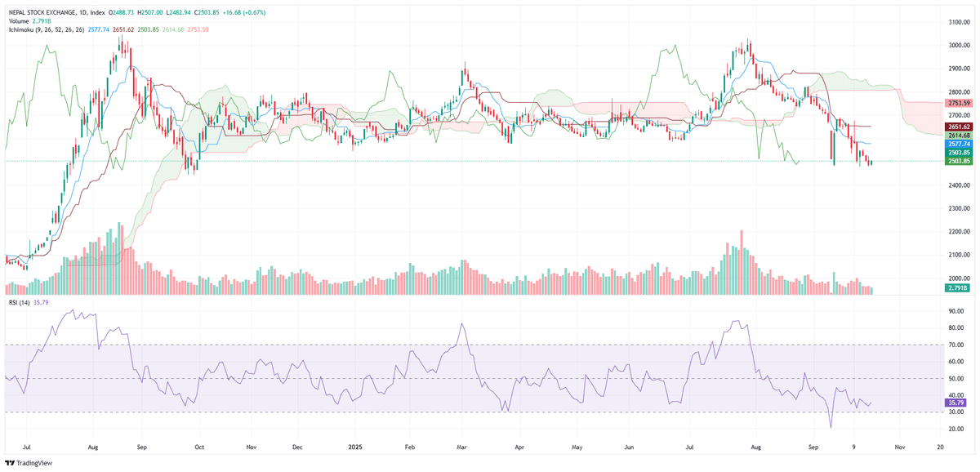Click the 2025 year marker on time axis
Screen dimensions: 980x472
355,448
